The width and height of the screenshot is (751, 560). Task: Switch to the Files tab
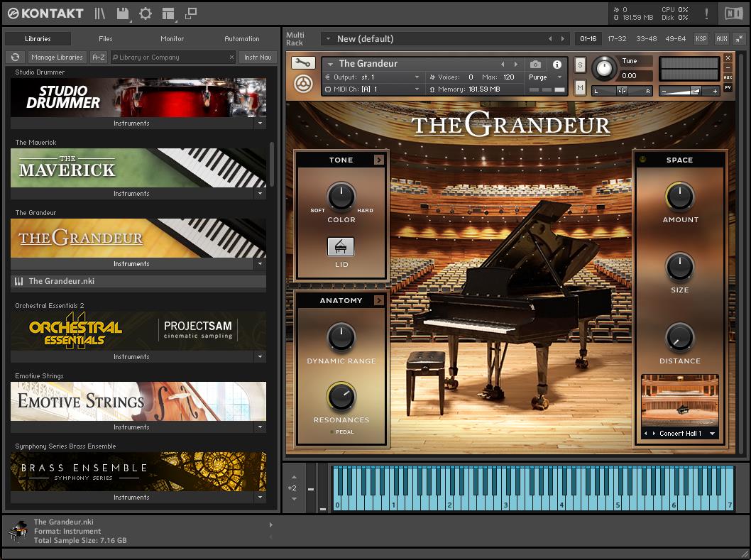tap(106, 39)
